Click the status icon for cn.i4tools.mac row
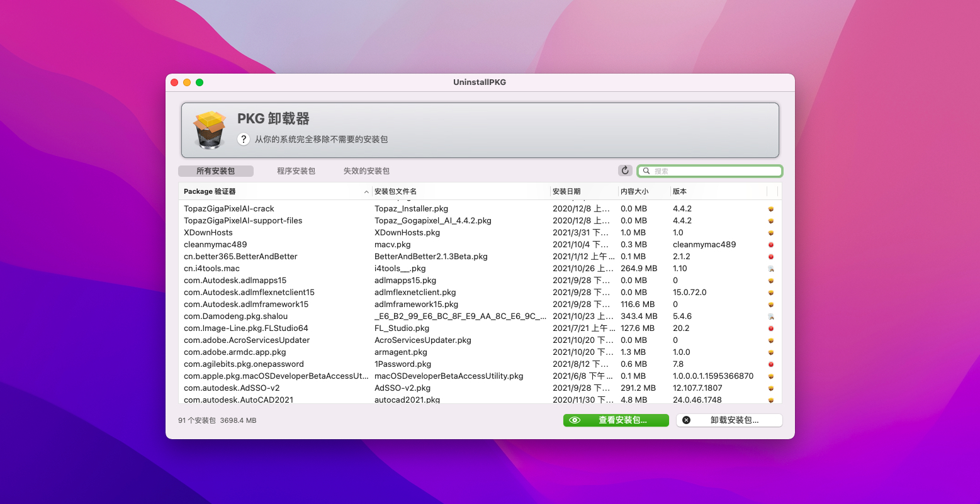The width and height of the screenshot is (980, 504). coord(771,269)
